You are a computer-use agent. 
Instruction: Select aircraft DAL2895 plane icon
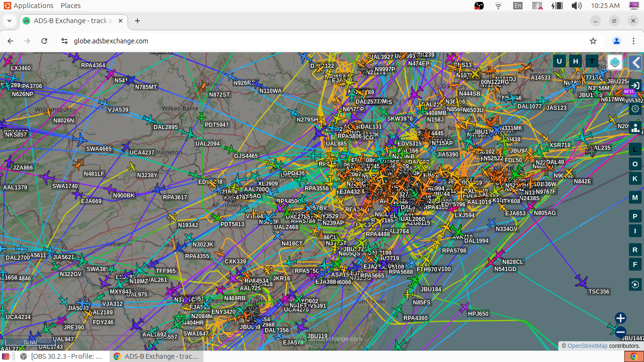[x=149, y=120]
